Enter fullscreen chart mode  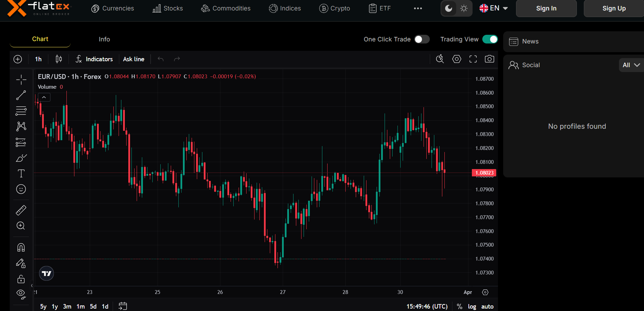click(473, 59)
